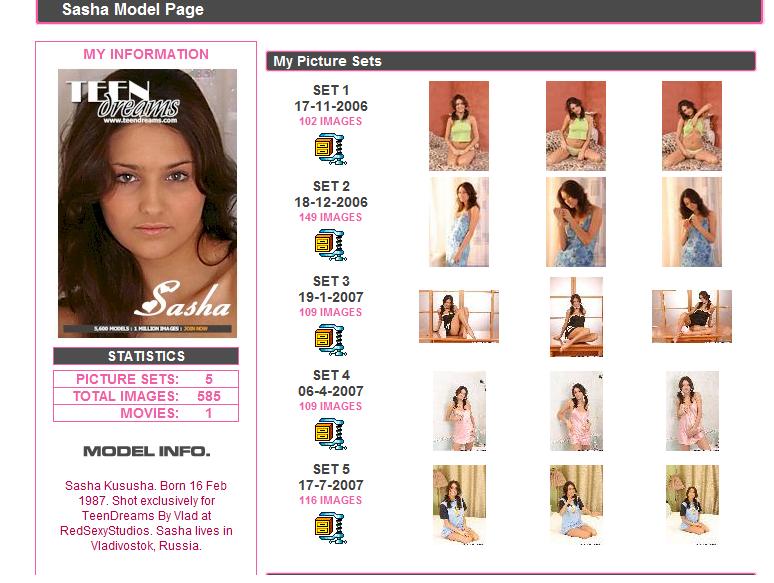
Task: Click the My Picture Sets header bar
Action: (510, 61)
